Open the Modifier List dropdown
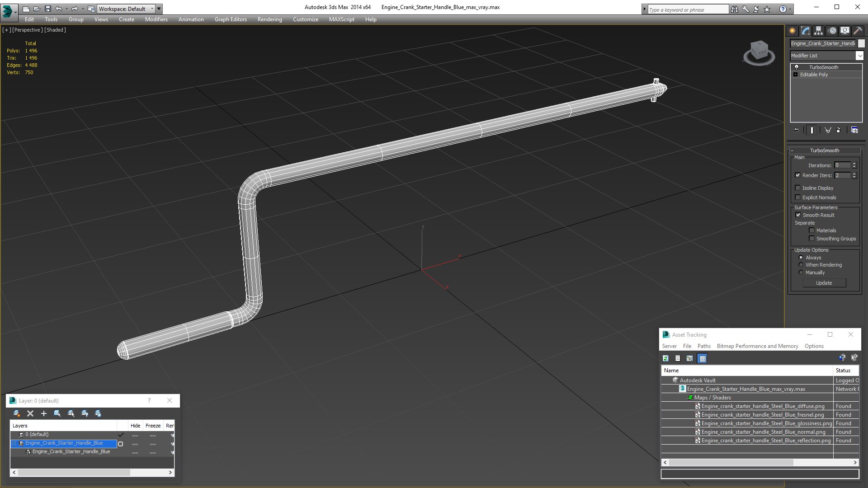Viewport: 868px width, 488px height. point(859,56)
